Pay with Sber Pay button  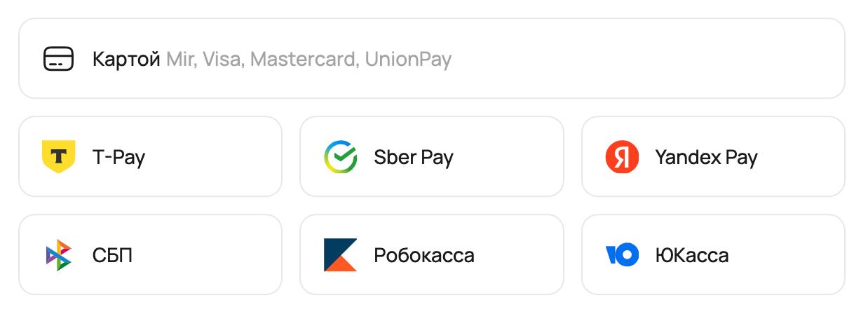pos(431,156)
